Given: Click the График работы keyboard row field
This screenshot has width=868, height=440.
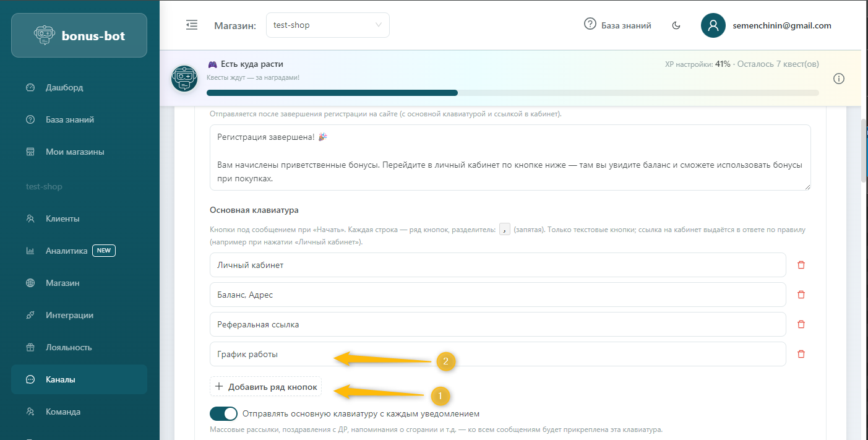Looking at the screenshot, I should (x=498, y=354).
